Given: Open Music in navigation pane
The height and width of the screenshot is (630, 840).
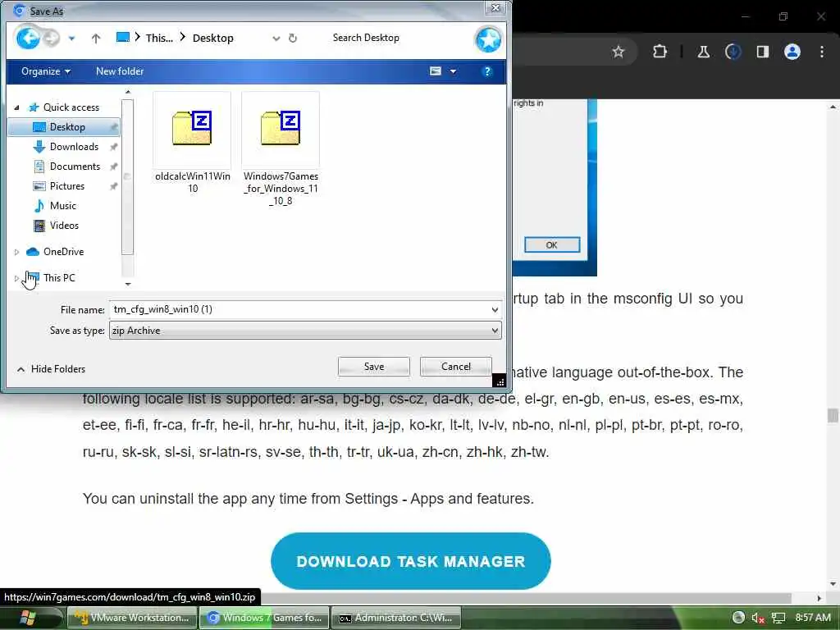Looking at the screenshot, I should coord(62,206).
